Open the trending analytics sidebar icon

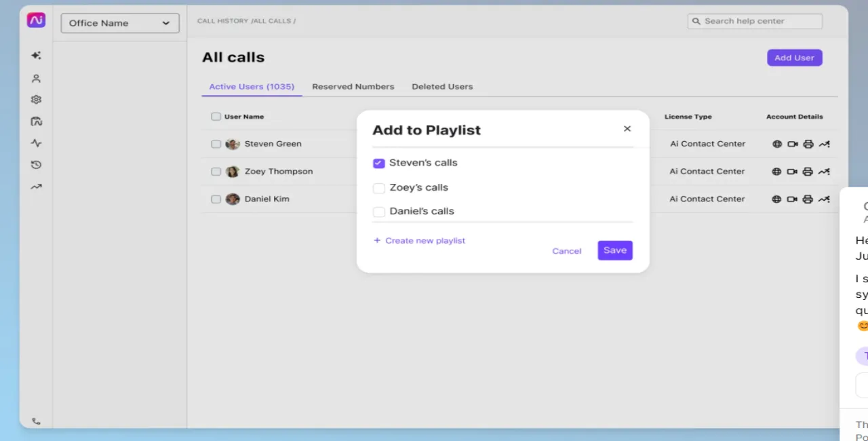tap(36, 187)
